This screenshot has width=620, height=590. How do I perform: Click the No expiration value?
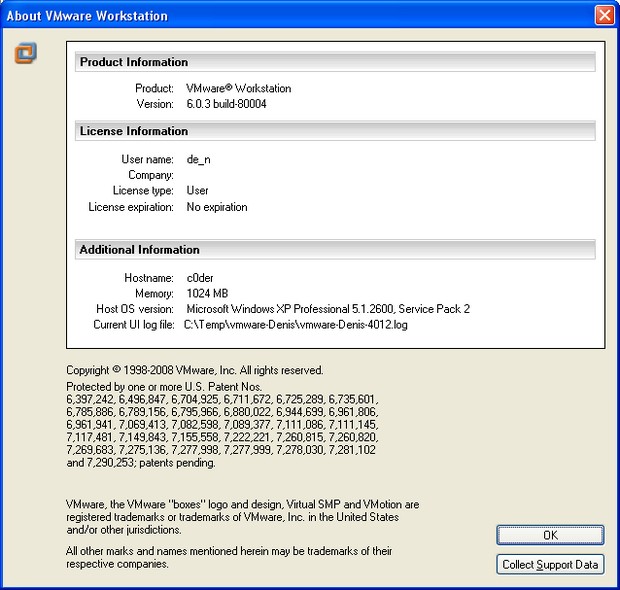click(217, 207)
